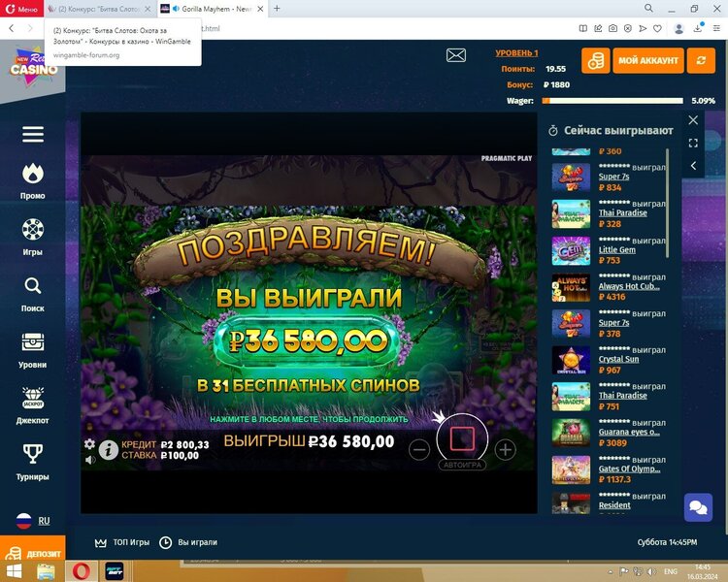
Task: Select the Gorilla Mayhem browser tab
Action: tap(213, 9)
